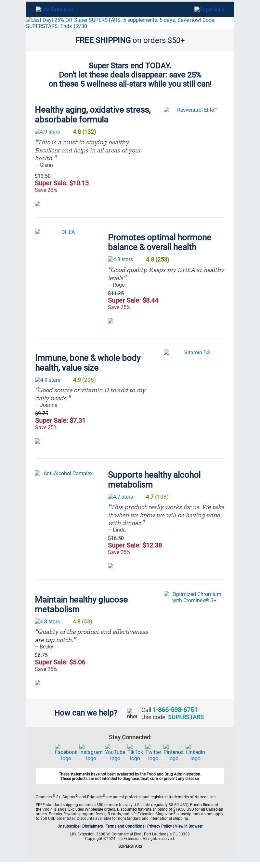Image resolution: width=260 pixels, height=868 pixels.
Task: Open Optimized Chromium with Crominex product
Action: click(x=194, y=597)
